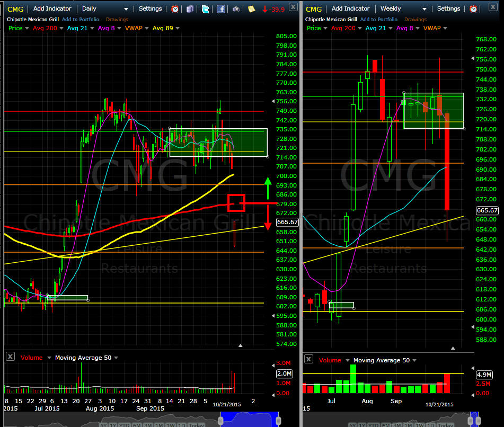Close the Weekly chart's Volume panel
This screenshot has width=504, height=427.
click(x=308, y=360)
